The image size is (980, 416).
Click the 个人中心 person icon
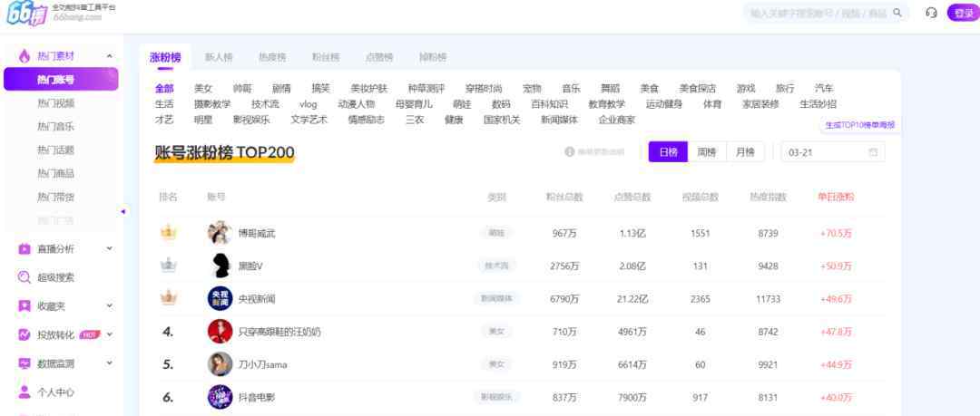pyautogui.click(x=24, y=392)
